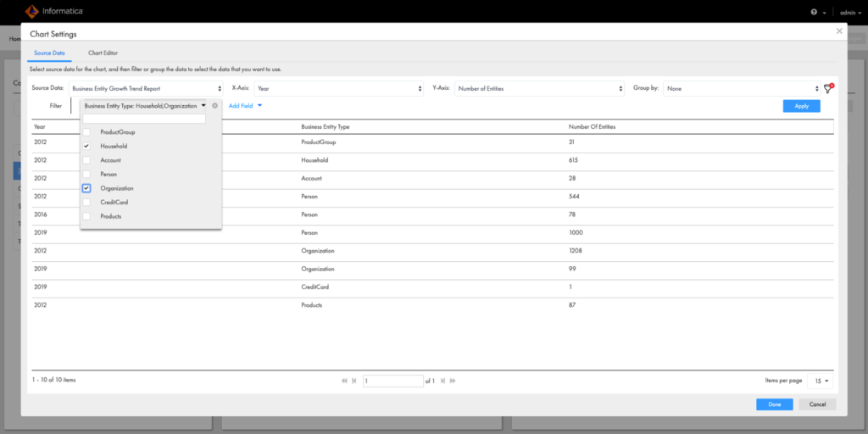
Task: Go to the next page of results
Action: point(443,381)
